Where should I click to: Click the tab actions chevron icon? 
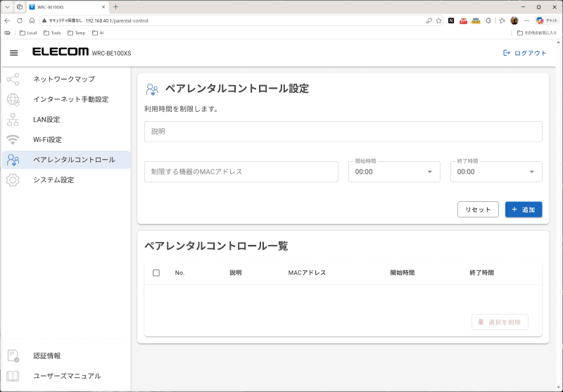tap(7, 7)
